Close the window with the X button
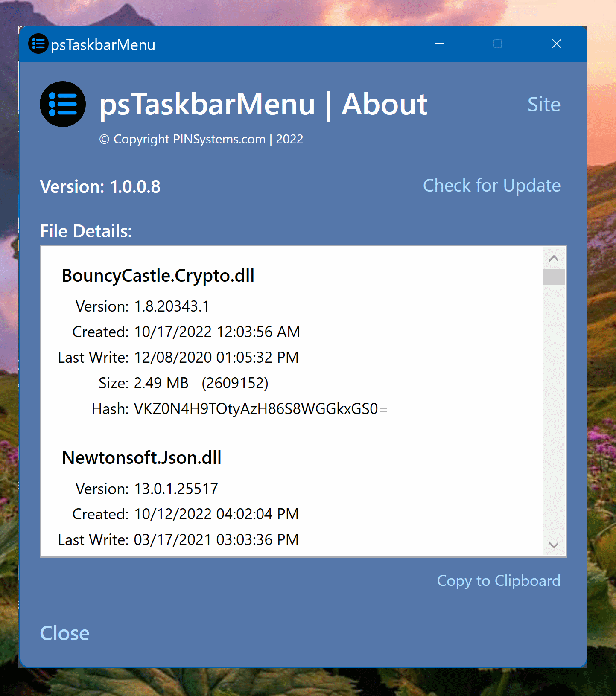The image size is (616, 696). click(556, 44)
